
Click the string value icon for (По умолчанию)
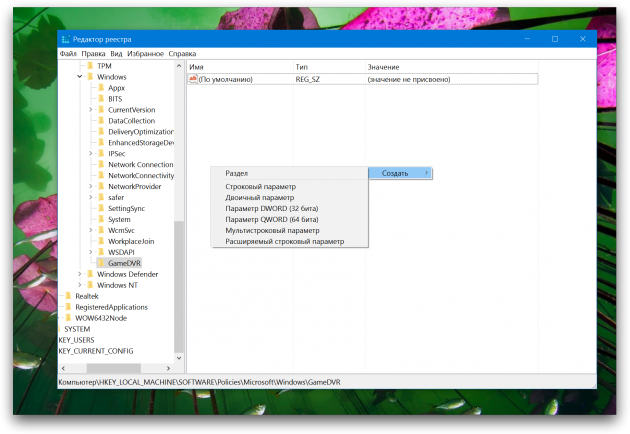coord(193,79)
